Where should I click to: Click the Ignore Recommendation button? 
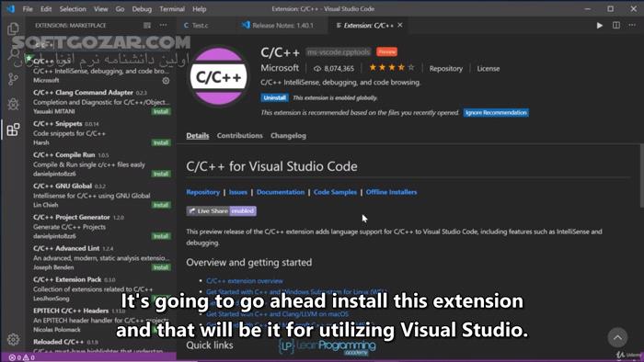(x=496, y=113)
